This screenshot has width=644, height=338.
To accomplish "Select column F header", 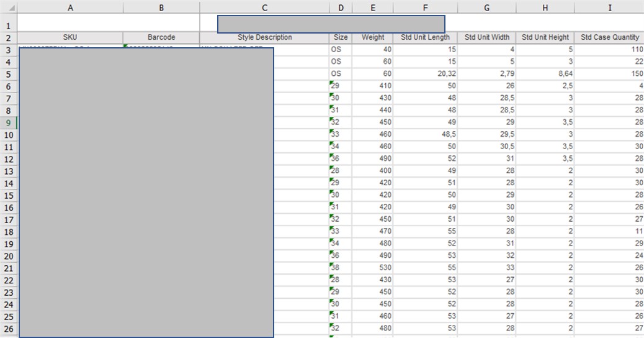I will pyautogui.click(x=425, y=7).
